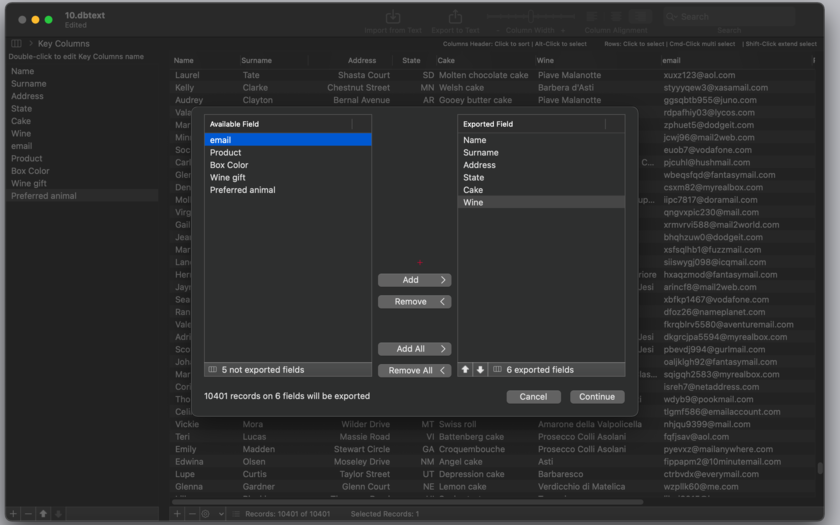Click the table's horizontal scrollbar
The height and width of the screenshot is (525, 840).
click(x=408, y=502)
